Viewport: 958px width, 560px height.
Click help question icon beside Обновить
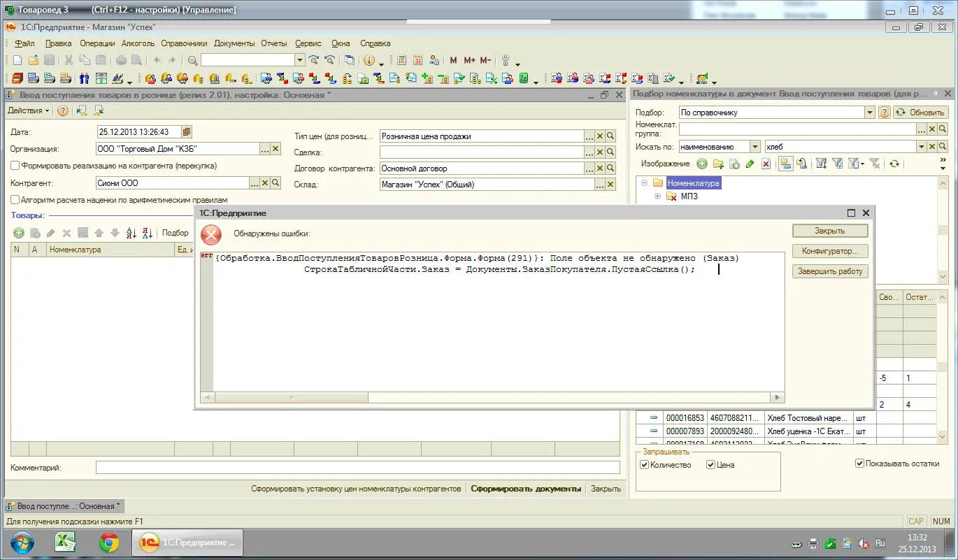tap(884, 112)
